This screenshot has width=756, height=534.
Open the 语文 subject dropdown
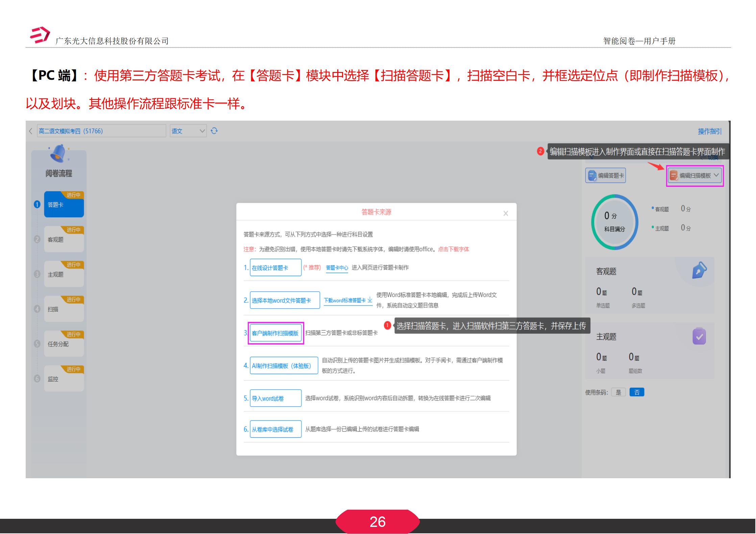coord(188,131)
